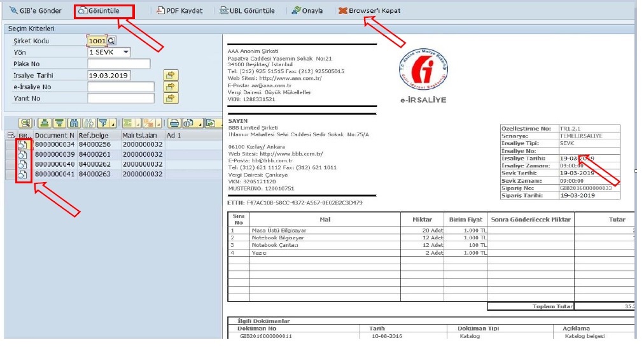Viewport: 644px width, 354px height.
Task: Sort the grid in descending order
Action: click(59, 124)
